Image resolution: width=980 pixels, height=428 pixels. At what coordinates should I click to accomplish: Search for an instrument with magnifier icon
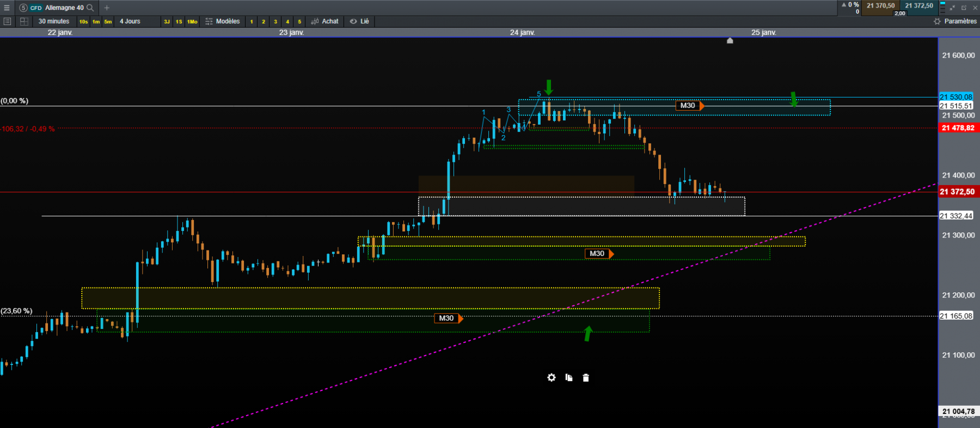pos(90,8)
